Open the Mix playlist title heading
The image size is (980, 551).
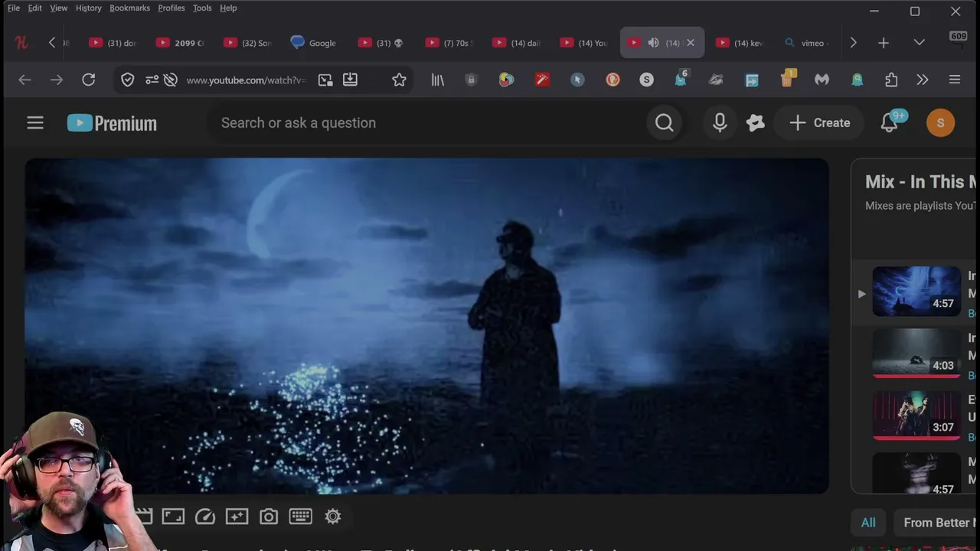click(921, 181)
